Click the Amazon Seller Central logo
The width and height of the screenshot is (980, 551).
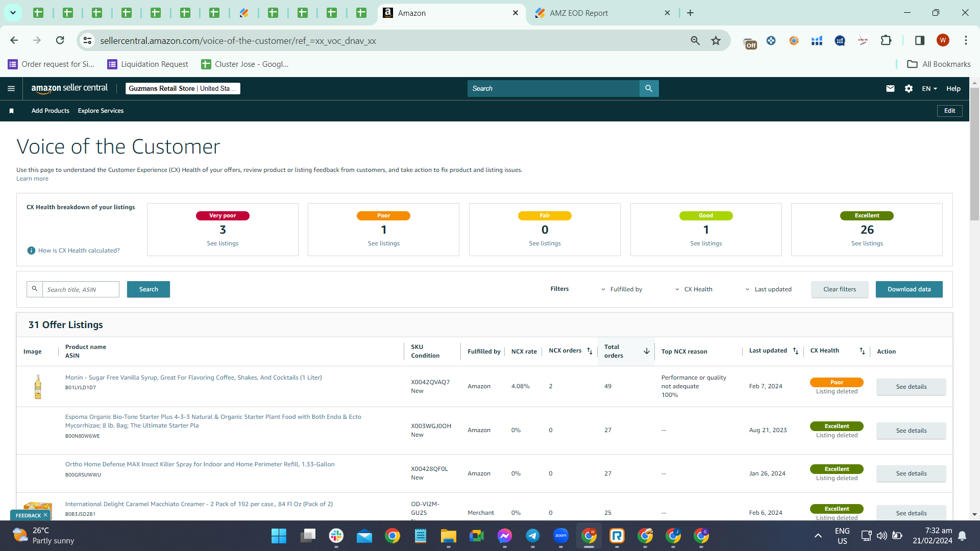point(69,88)
